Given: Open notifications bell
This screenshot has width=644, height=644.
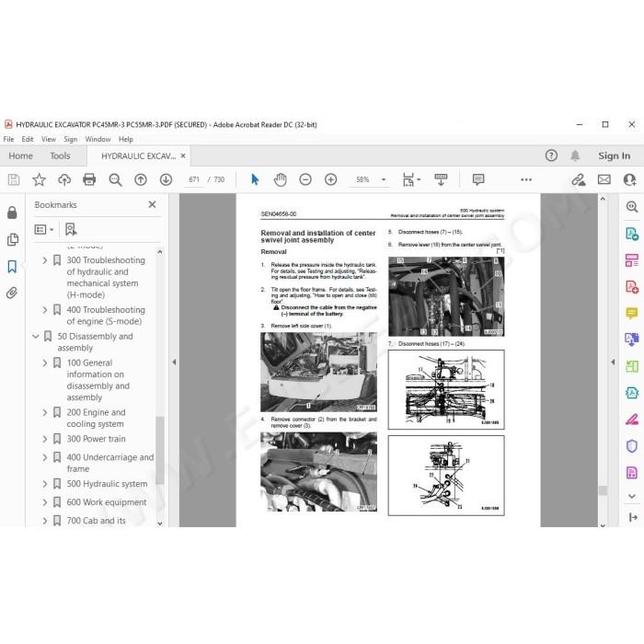Looking at the screenshot, I should coord(575,155).
